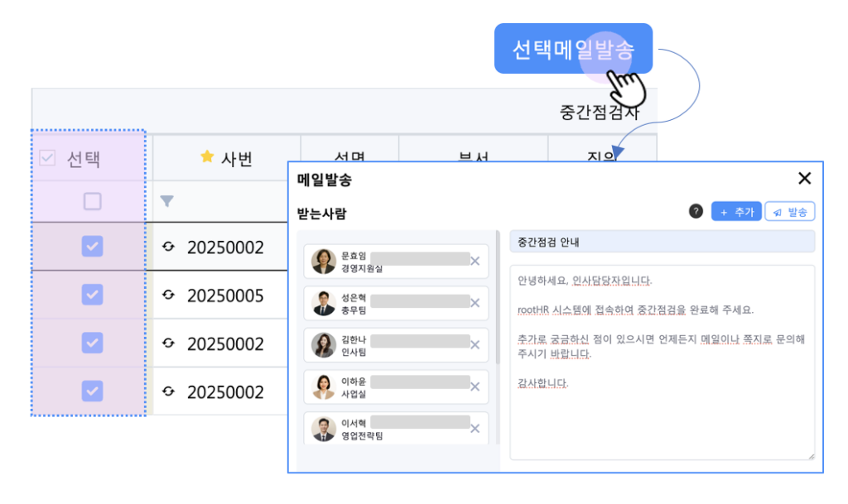Image resolution: width=848 pixels, height=504 pixels.
Task: Click the 중간점검 안내 subject field
Action: [x=662, y=242]
